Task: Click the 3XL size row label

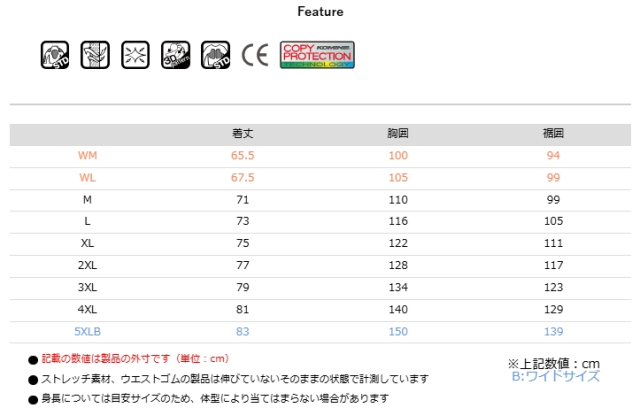Action: point(87,287)
